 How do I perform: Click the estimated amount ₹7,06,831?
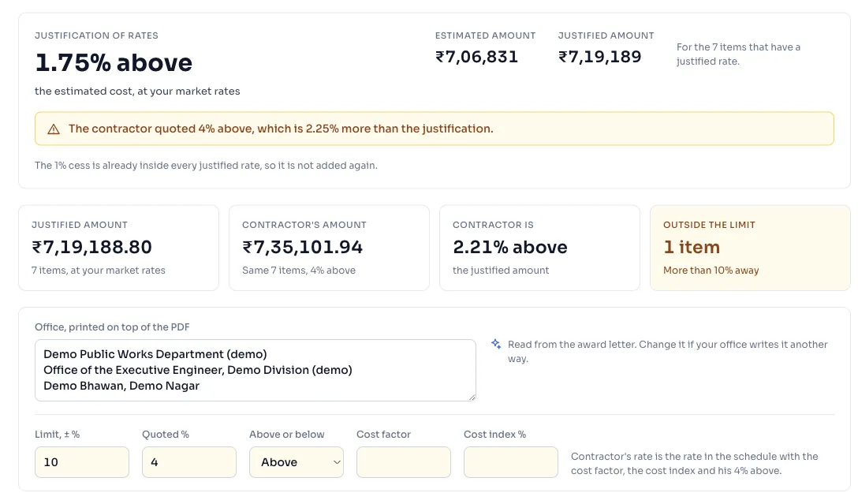click(x=476, y=57)
